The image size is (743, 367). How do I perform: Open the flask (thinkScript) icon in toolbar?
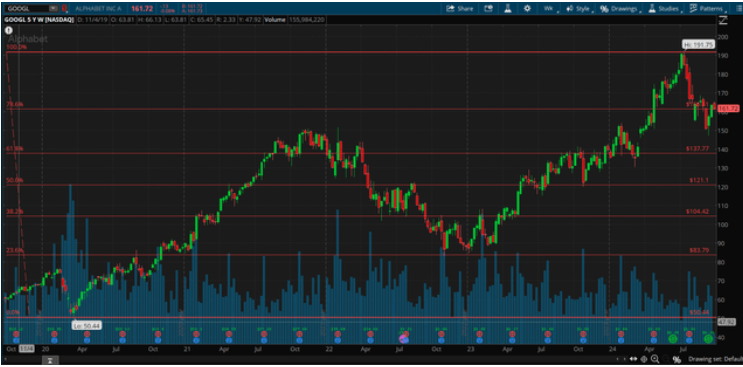click(507, 9)
